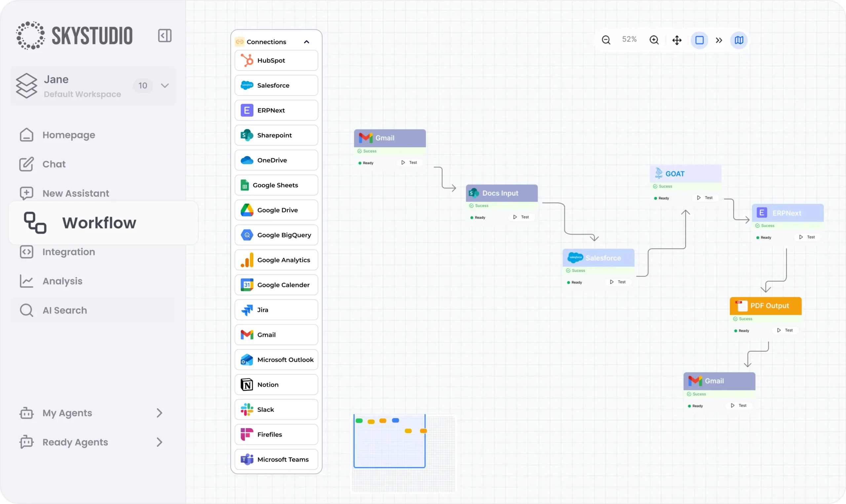Image resolution: width=846 pixels, height=504 pixels.
Task: Select the Fireflies connection
Action: coord(276,434)
